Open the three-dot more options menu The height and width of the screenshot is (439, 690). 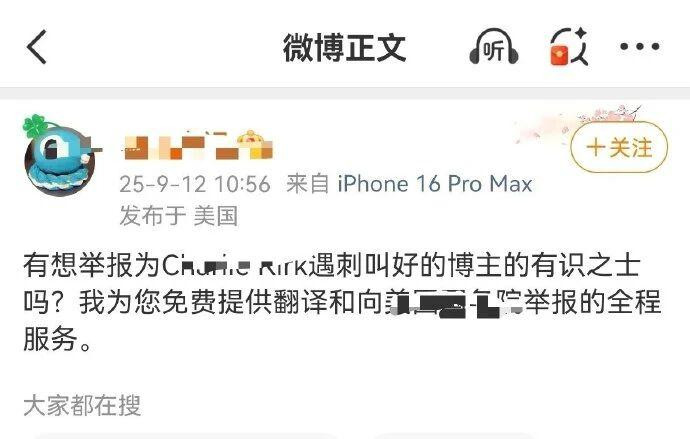(639, 46)
